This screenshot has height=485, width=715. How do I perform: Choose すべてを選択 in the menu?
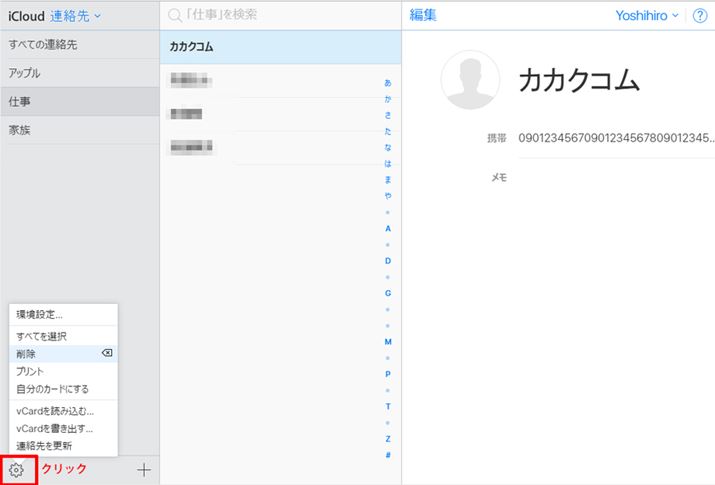41,337
